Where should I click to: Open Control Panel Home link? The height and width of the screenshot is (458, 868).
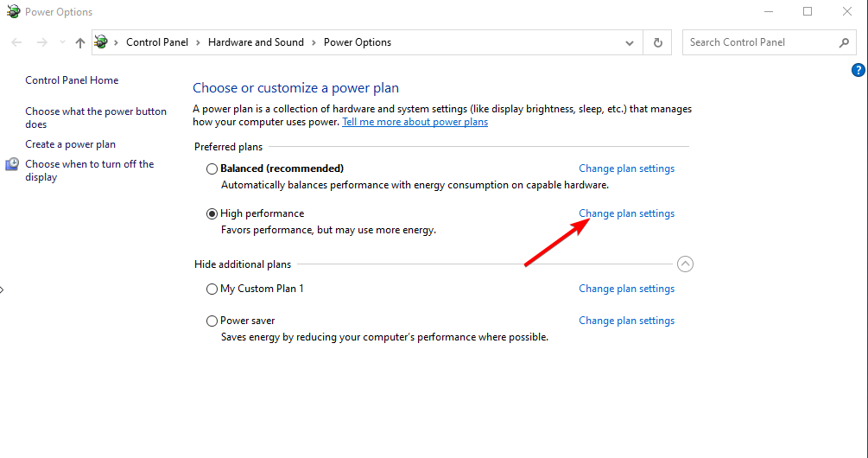(72, 80)
